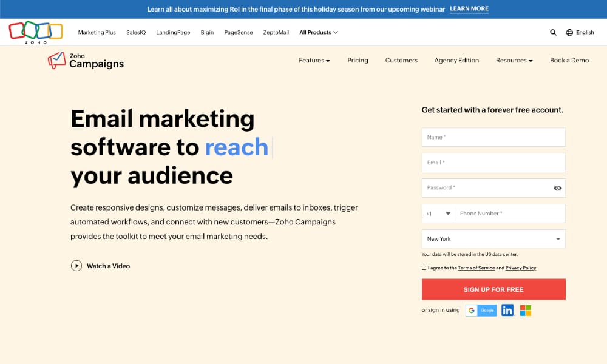Click the SIGN UP FOR FREE button
This screenshot has width=607, height=364.
coord(493,289)
